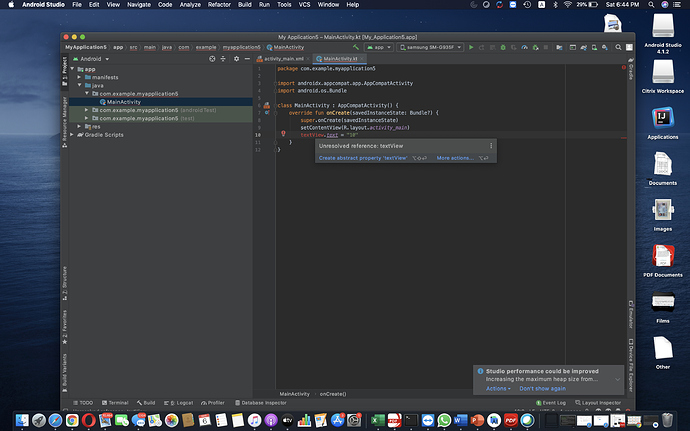Viewport: 690px width, 431px height.
Task: Open WhatsApp from the Dock
Action: click(444, 420)
